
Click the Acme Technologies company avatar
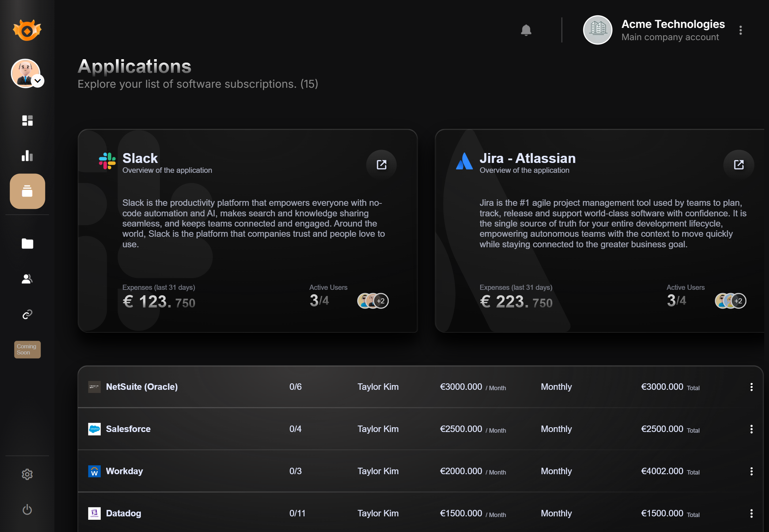(x=598, y=30)
